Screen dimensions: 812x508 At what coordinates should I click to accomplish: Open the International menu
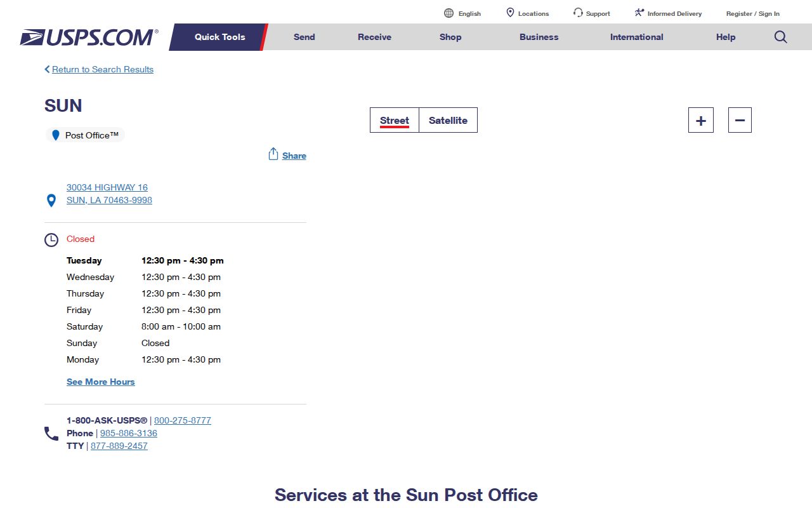tap(637, 37)
